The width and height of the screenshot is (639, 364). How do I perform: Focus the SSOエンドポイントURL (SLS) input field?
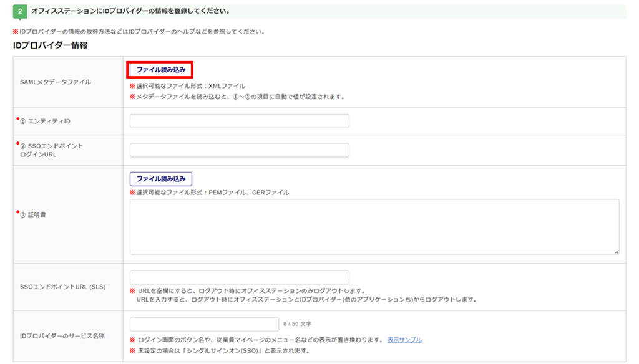click(x=239, y=277)
